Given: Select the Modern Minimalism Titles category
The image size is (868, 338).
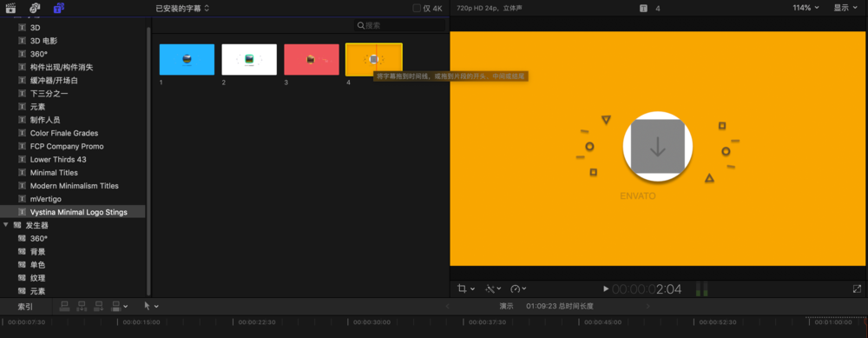Looking at the screenshot, I should coord(73,186).
